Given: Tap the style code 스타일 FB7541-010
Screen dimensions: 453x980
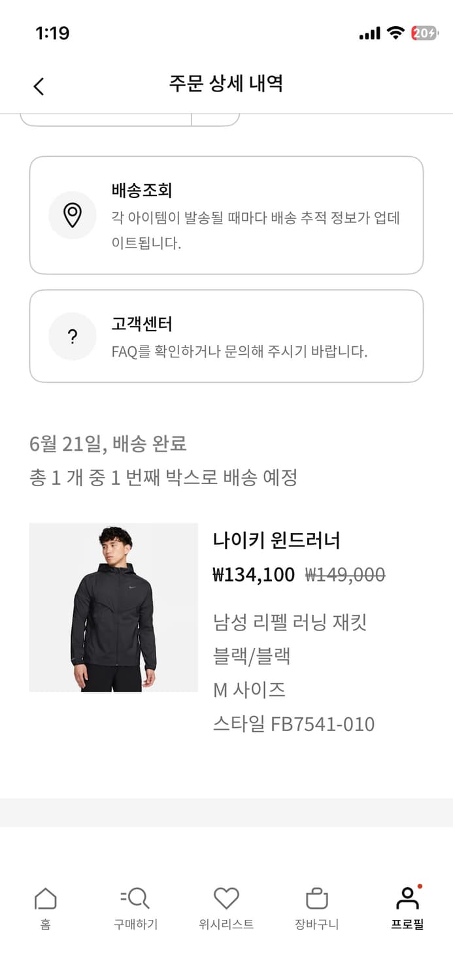Looking at the screenshot, I should click(294, 724).
